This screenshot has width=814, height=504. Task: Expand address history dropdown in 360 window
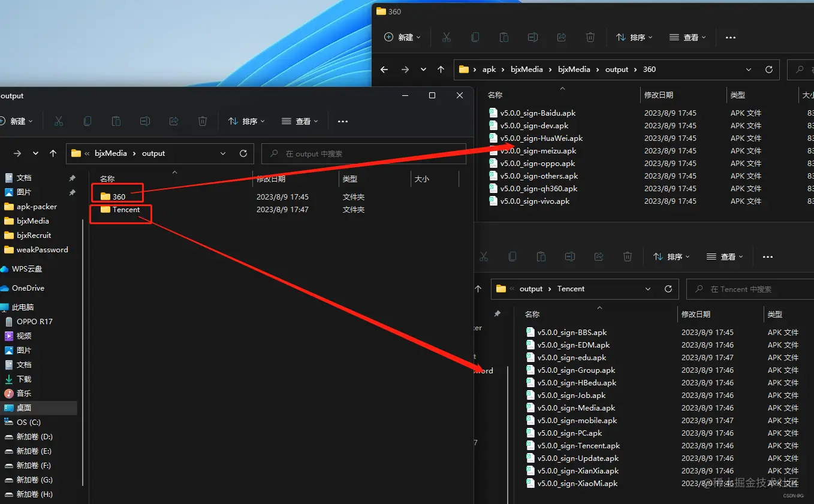tap(749, 70)
